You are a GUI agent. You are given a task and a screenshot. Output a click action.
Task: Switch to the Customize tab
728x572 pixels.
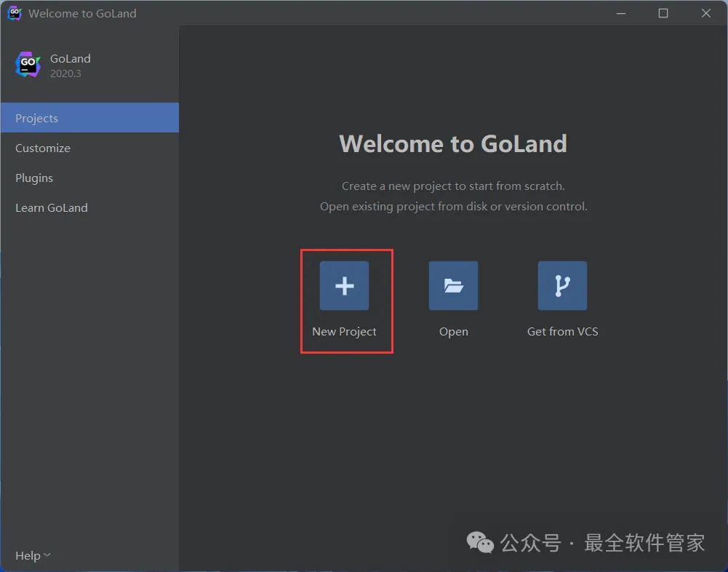[89, 148]
